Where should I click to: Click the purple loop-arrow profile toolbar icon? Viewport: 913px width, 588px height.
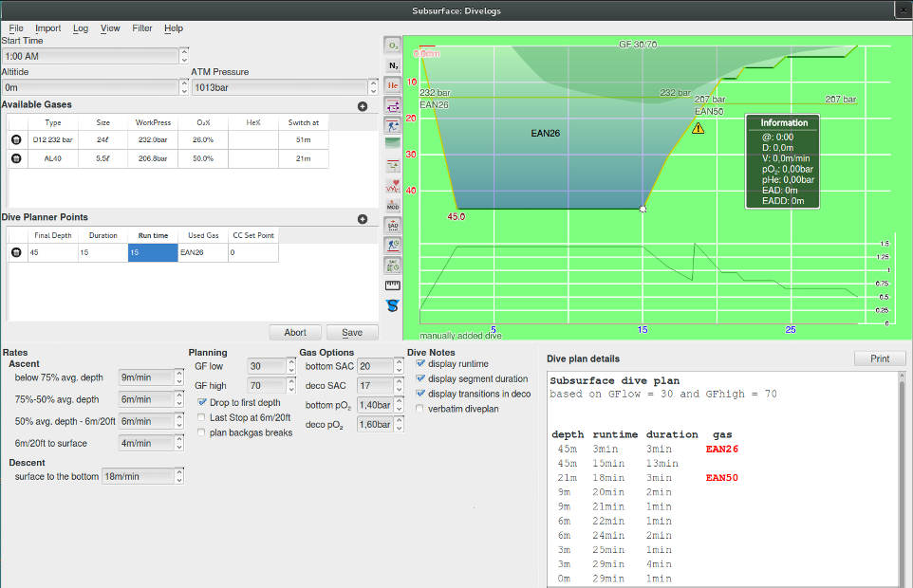pos(393,106)
